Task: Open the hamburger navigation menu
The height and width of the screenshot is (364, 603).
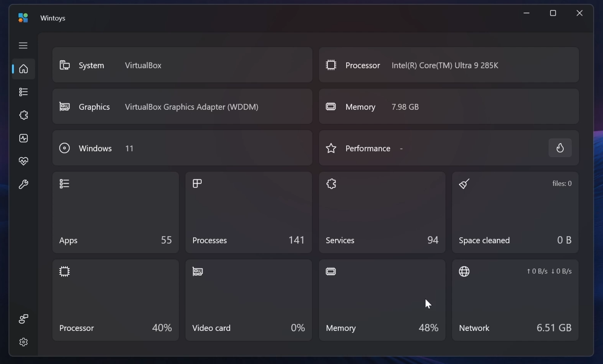Action: (23, 45)
